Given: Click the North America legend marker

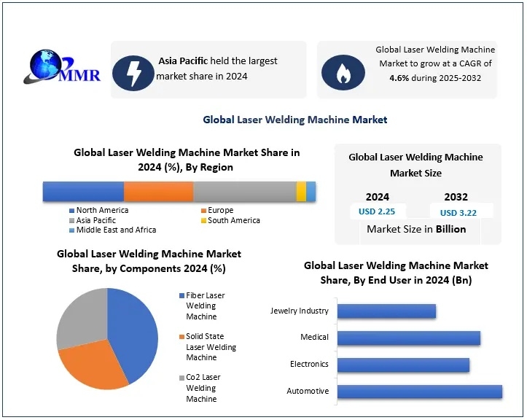Looking at the screenshot, I should tap(71, 211).
